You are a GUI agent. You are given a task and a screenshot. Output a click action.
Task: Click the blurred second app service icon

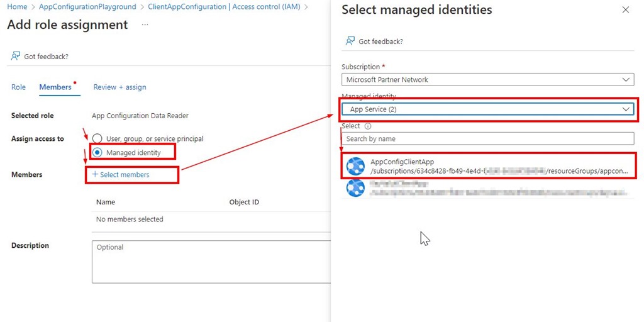tap(355, 188)
